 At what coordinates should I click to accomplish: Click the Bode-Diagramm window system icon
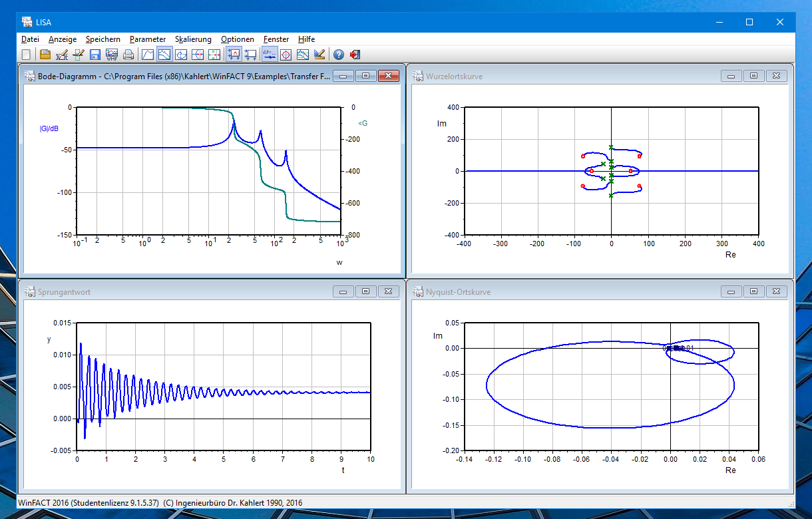[x=30, y=76]
